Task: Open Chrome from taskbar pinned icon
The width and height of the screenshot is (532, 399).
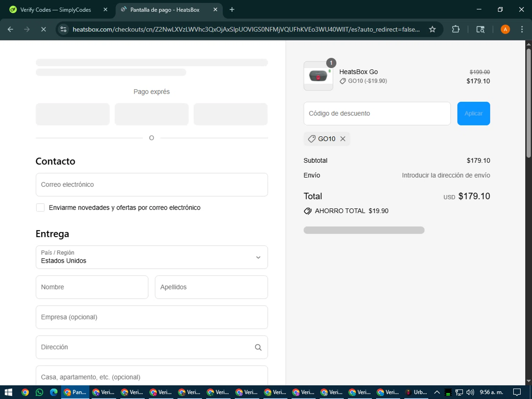Action: (x=25, y=392)
